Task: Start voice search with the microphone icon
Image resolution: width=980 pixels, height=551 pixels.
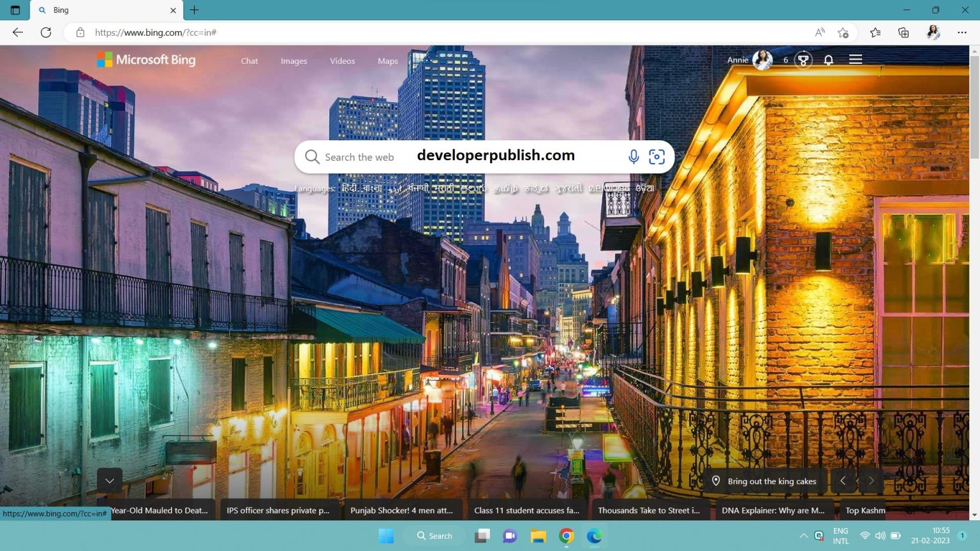Action: 634,156
